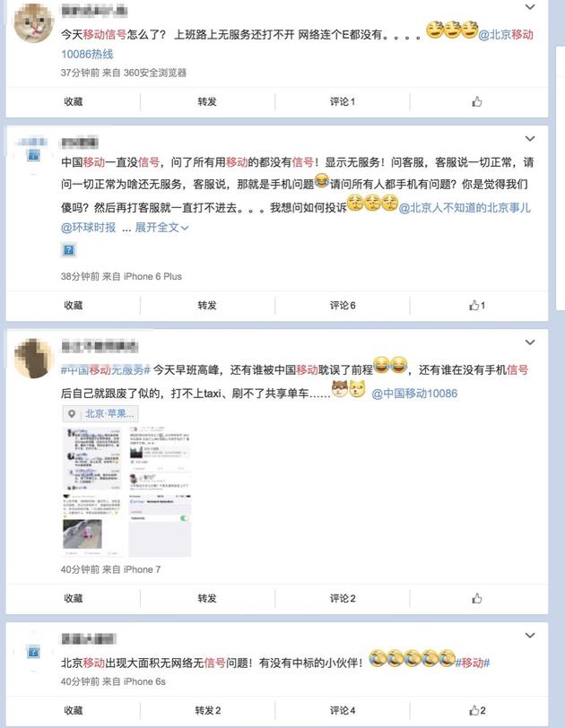Open the second post's chevron menu
Image resolution: width=565 pixels, height=728 pixels.
point(530,138)
